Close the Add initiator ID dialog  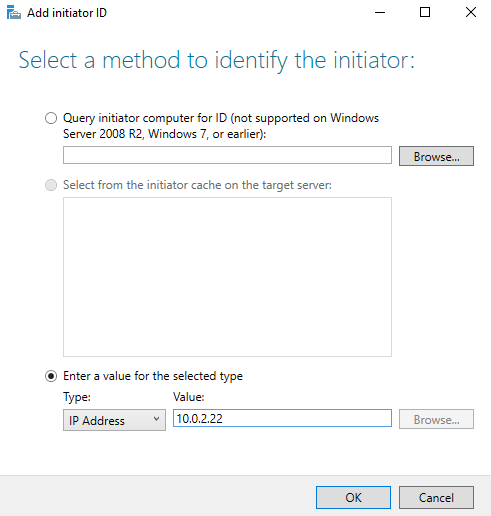(471, 13)
